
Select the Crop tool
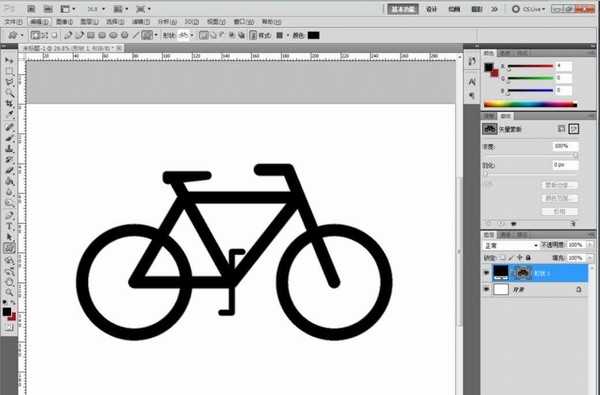point(10,104)
